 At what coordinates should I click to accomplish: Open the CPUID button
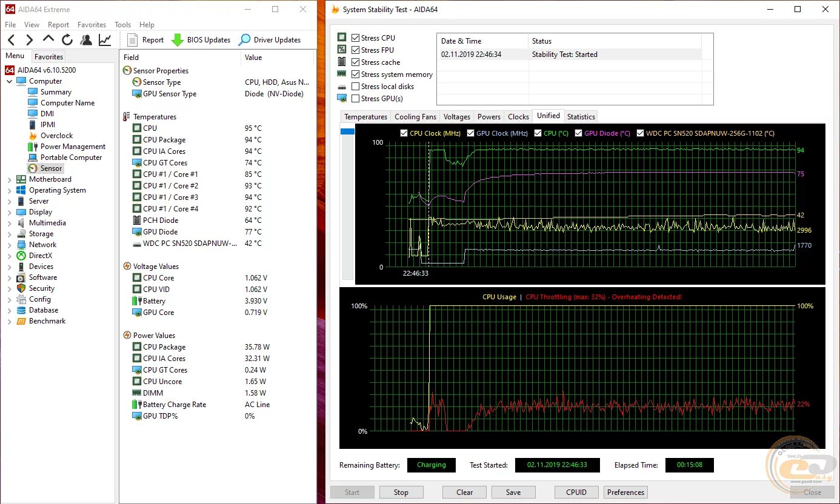[x=576, y=492]
